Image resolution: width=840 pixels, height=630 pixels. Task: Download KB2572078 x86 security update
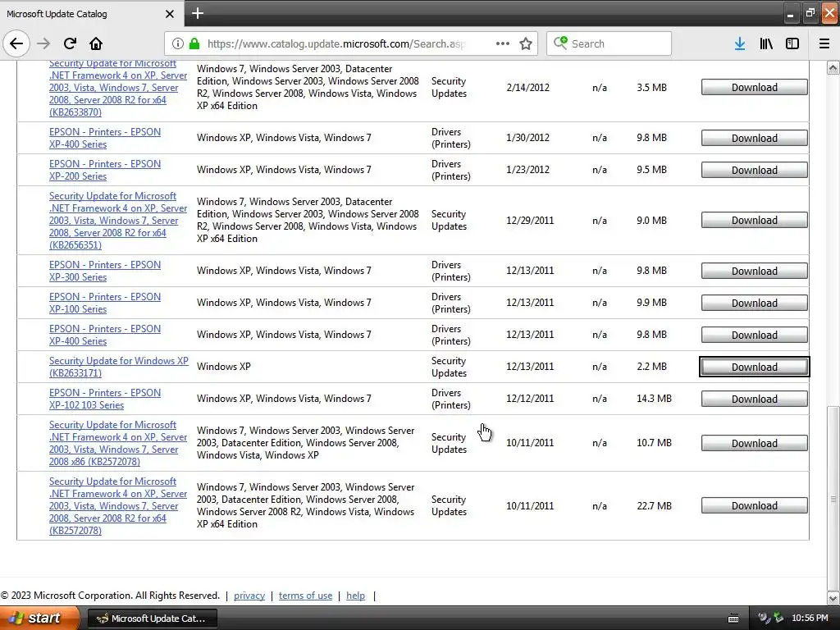755,443
